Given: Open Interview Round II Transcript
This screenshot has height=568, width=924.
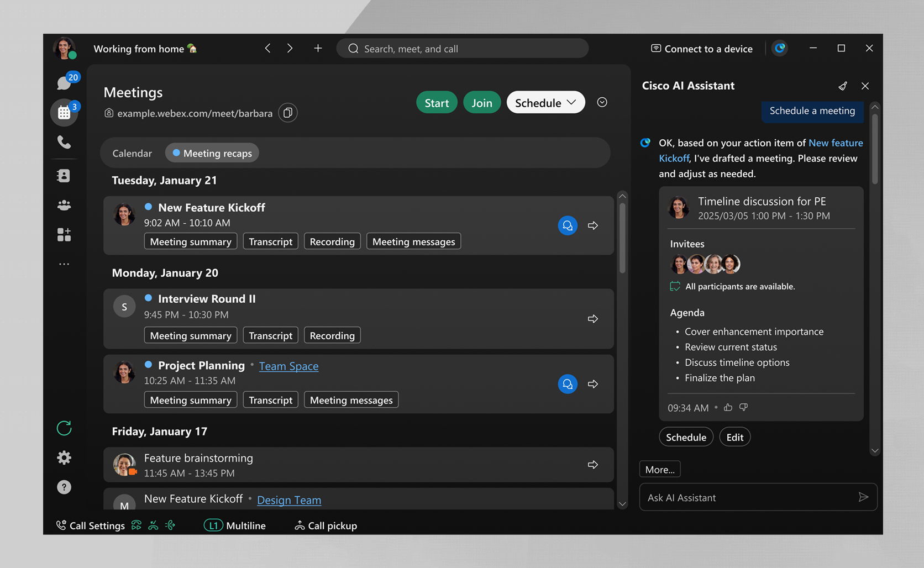Looking at the screenshot, I should (x=271, y=335).
